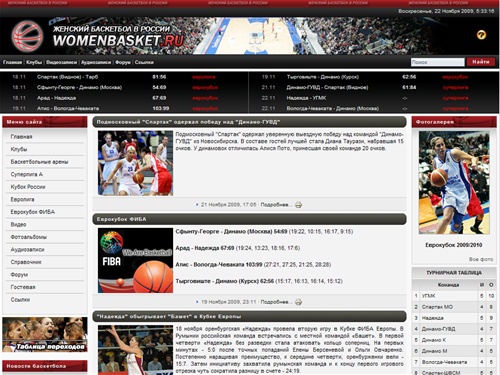This screenshot has height=375, width=500.
Task: Open headline Подмосковный Спартак одержал победу
Action: (188, 122)
